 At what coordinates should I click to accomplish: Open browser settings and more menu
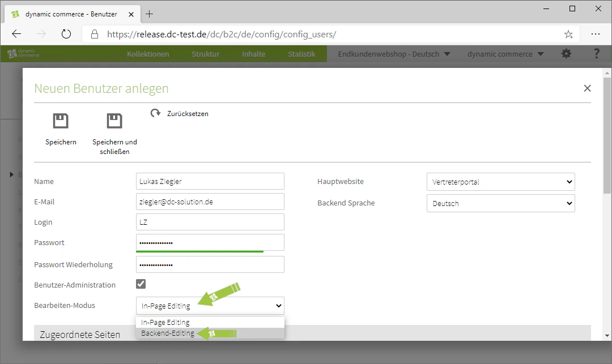click(595, 35)
